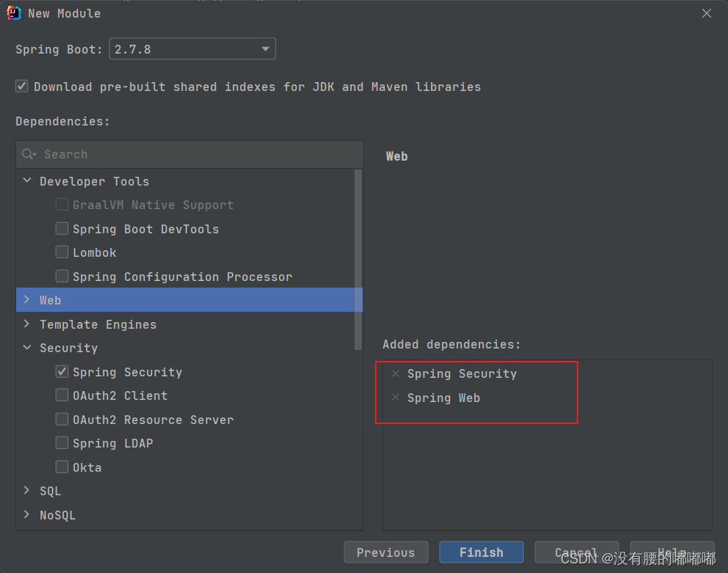This screenshot has height=573, width=728.
Task: Expand the SQL category
Action: tap(27, 491)
